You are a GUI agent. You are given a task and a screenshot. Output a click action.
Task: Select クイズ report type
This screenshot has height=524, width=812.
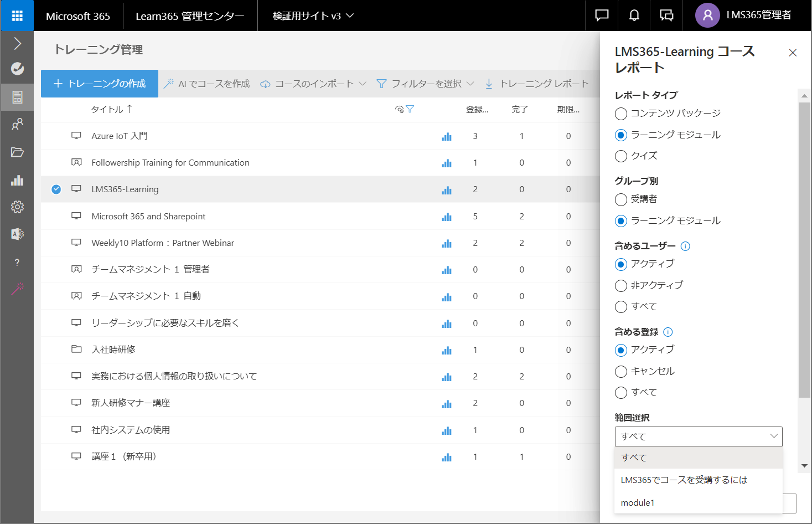click(x=621, y=156)
